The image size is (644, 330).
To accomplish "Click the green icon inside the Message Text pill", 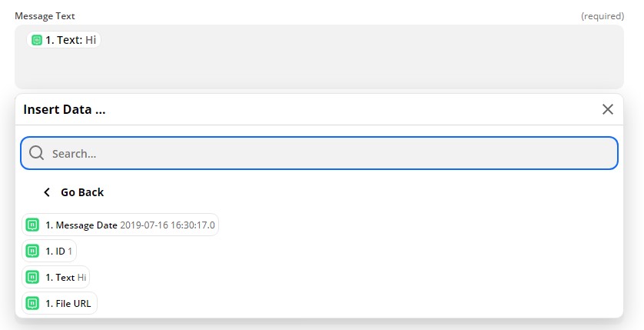I will [x=37, y=40].
